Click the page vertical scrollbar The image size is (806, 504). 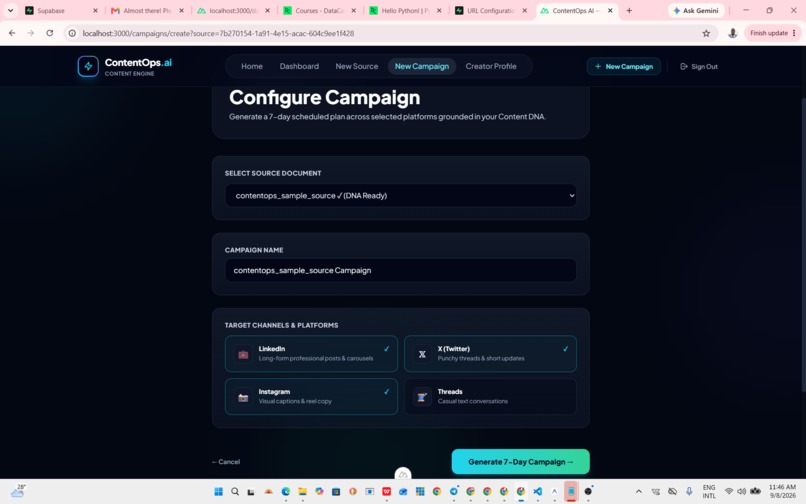803,244
